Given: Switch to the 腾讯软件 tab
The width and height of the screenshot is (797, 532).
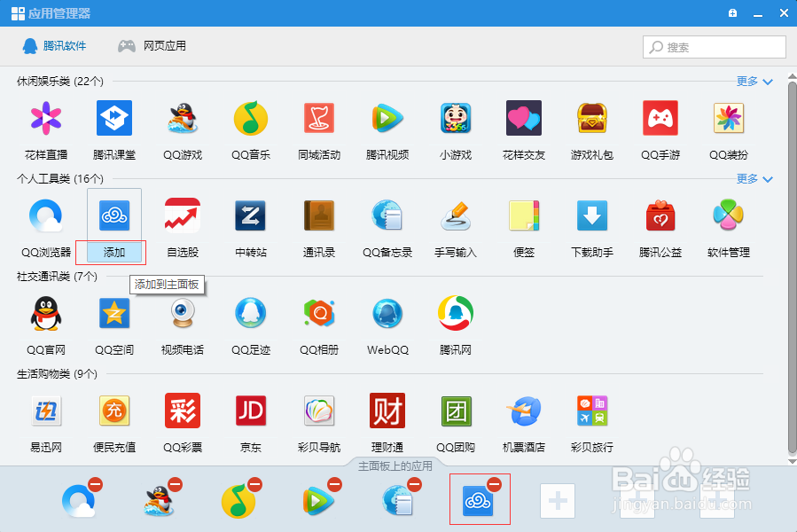Looking at the screenshot, I should (x=54, y=46).
